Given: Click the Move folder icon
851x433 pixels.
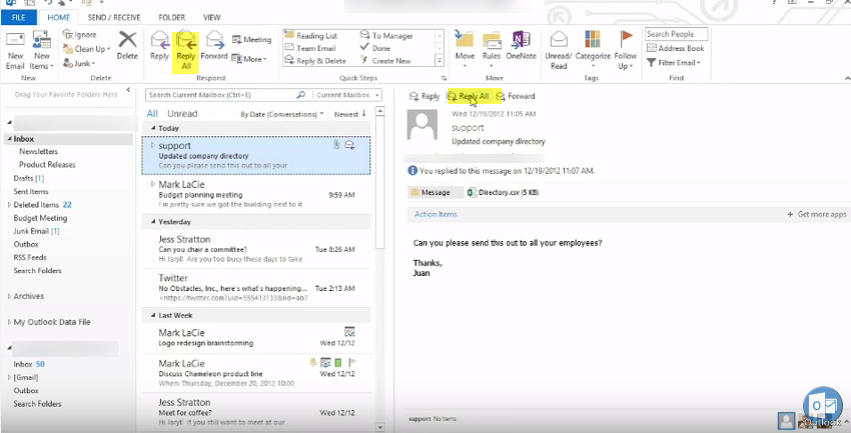Looking at the screenshot, I should point(465,40).
